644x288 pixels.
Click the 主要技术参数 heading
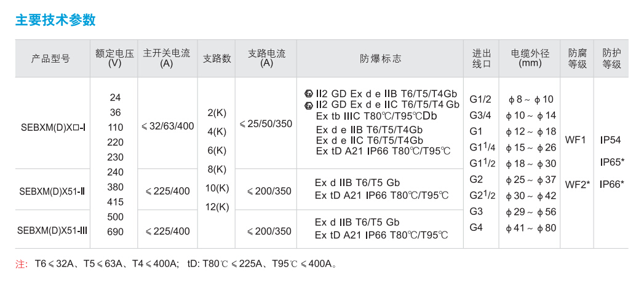point(55,20)
